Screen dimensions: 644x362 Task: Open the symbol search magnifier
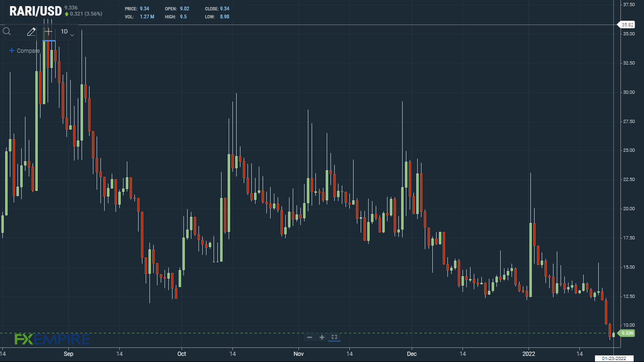(7, 32)
